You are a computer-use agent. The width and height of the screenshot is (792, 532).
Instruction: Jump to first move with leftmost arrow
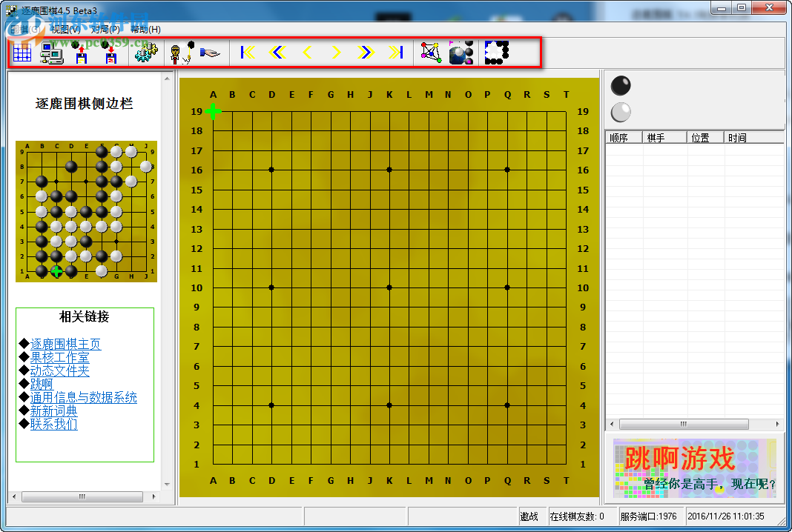tap(247, 52)
